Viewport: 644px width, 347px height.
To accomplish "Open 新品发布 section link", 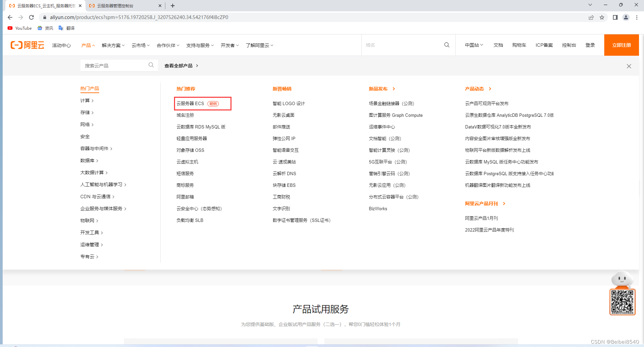I will [x=382, y=89].
